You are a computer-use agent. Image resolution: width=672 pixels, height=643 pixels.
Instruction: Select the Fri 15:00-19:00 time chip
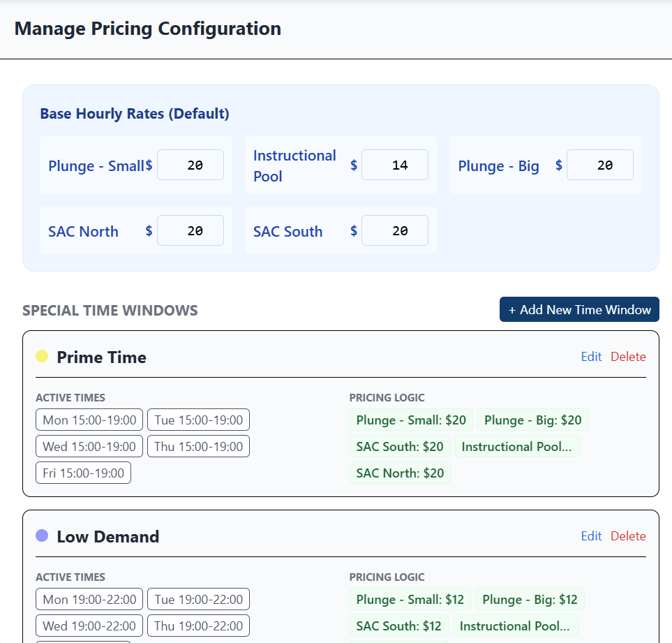[83, 473]
